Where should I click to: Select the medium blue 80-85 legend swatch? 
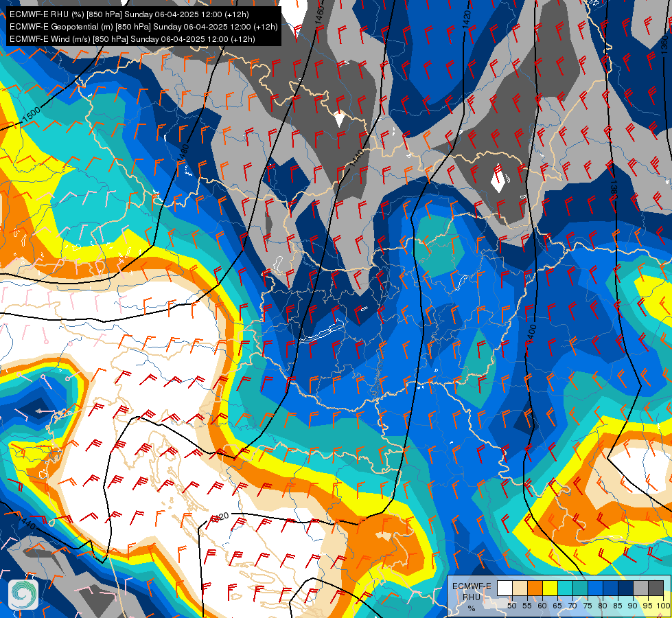click(611, 588)
